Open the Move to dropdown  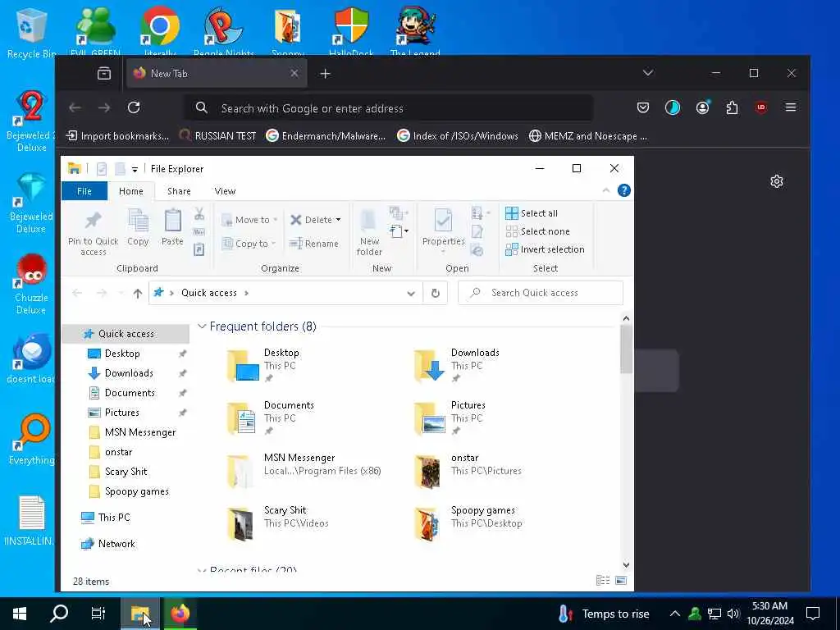(249, 220)
